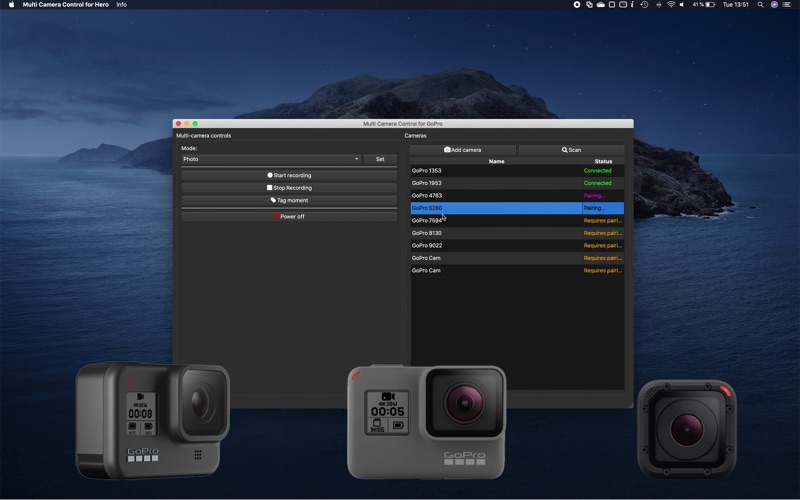Open Notification Center list icon
The image size is (800, 500).
point(786,5)
